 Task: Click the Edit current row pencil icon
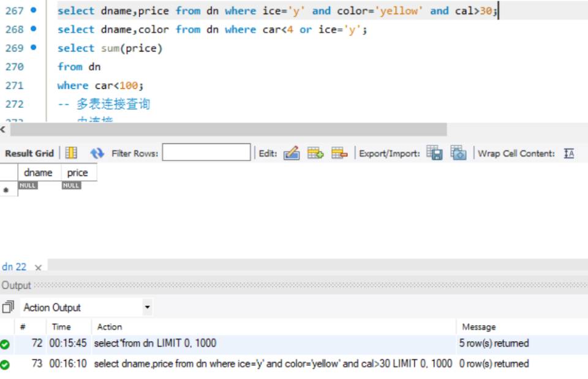(292, 153)
